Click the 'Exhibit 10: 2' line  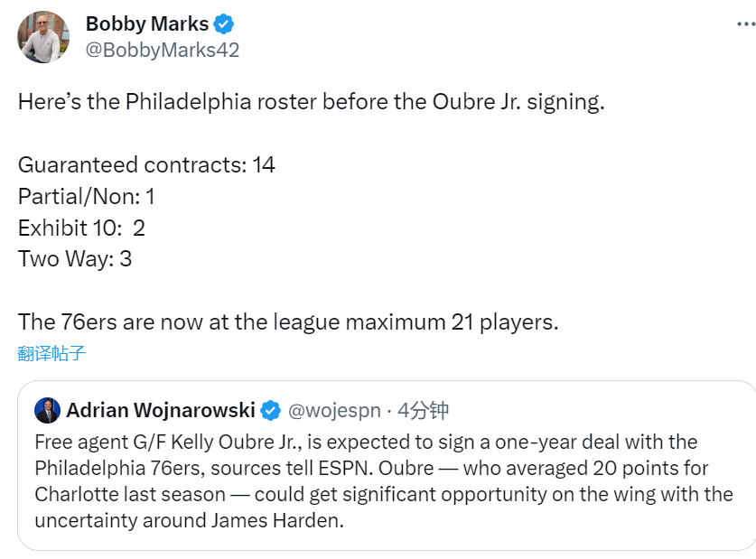tap(81, 228)
